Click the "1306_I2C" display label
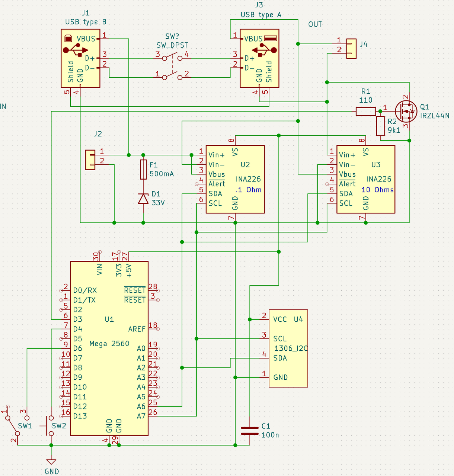The width and height of the screenshot is (454, 476). click(291, 348)
